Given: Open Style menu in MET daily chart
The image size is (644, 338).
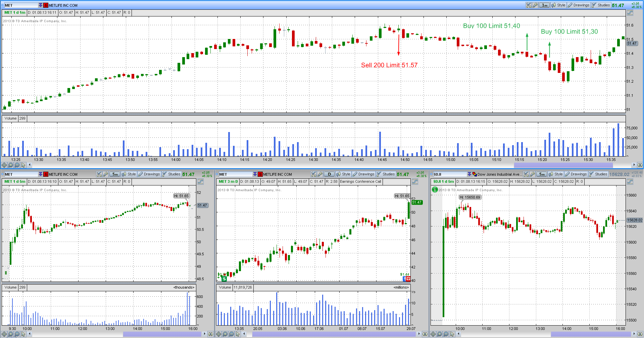Looking at the screenshot, I should (x=343, y=174).
